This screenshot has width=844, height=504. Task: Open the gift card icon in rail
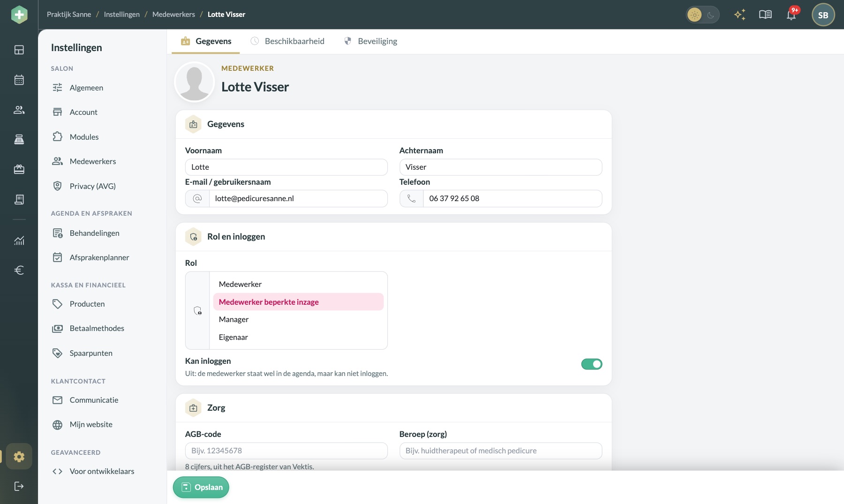[x=19, y=169]
